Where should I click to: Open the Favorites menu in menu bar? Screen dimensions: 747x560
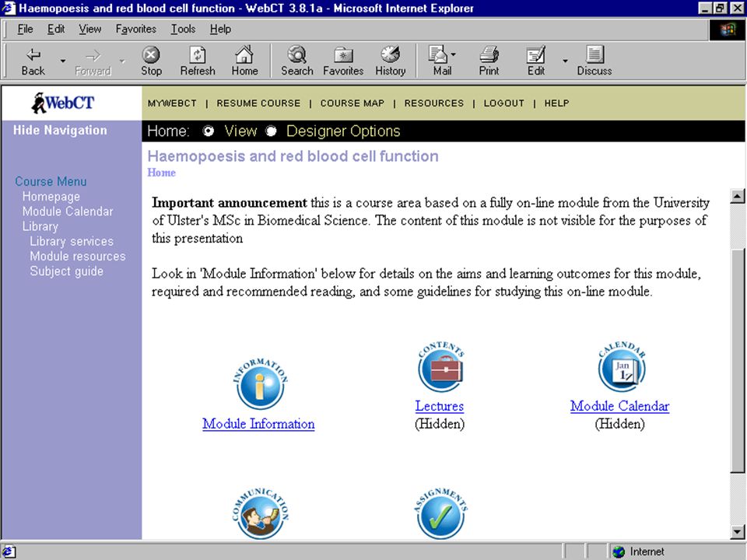coord(135,29)
